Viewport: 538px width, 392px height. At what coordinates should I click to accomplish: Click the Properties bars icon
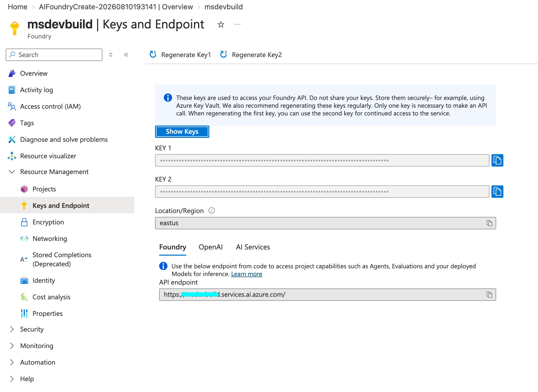(x=24, y=313)
